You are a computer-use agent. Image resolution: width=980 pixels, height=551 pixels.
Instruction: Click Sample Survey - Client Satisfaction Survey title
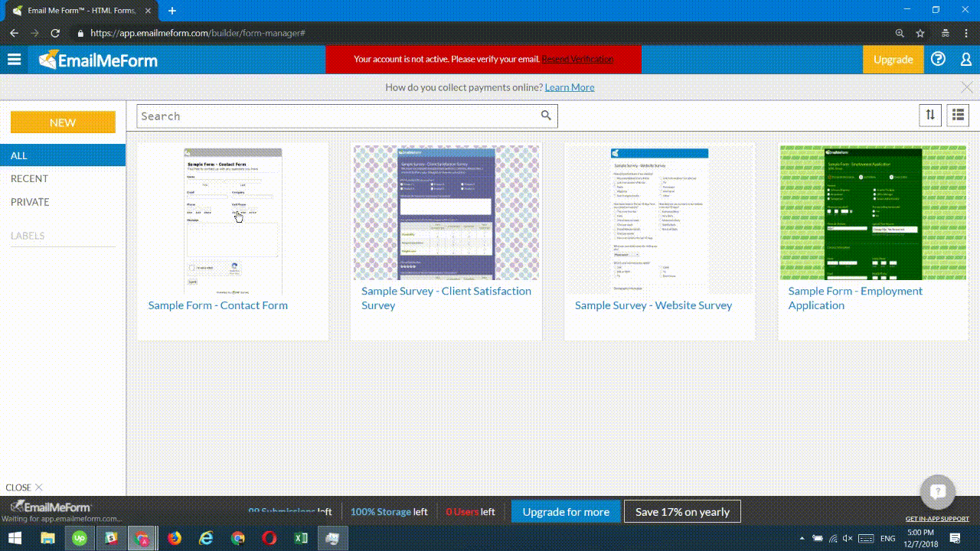(446, 298)
